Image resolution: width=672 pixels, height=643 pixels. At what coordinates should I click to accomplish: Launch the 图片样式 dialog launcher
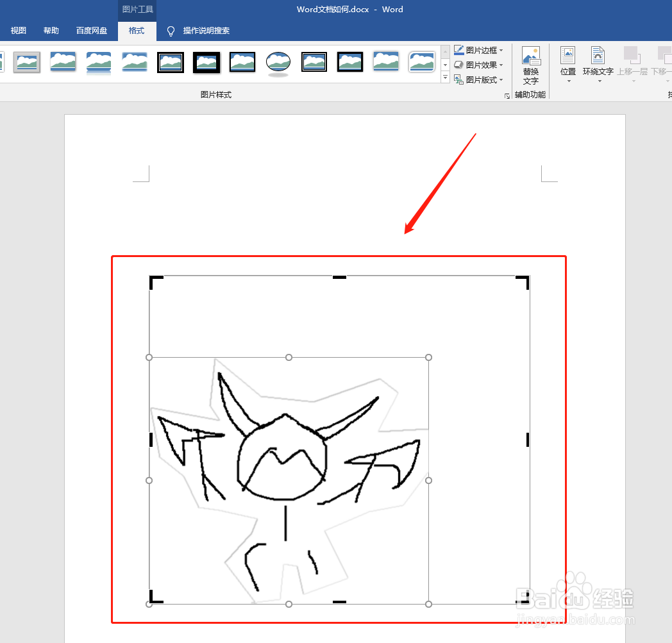[x=507, y=96]
